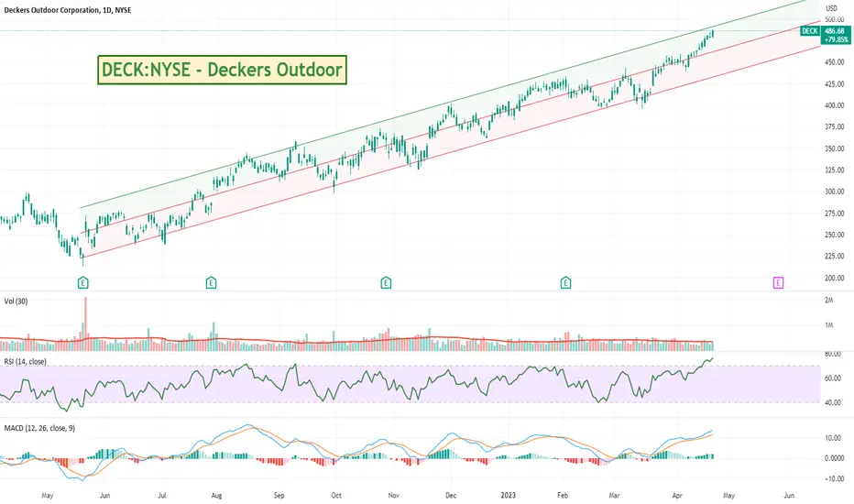The width and height of the screenshot is (854, 504).
Task: Click the Nov label on time axis
Action: [x=394, y=496]
